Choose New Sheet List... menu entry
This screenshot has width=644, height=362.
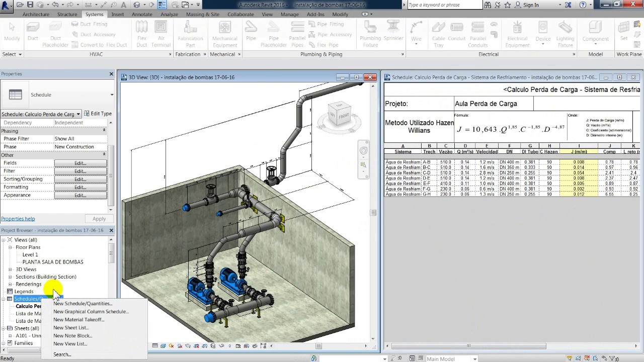tap(71, 328)
